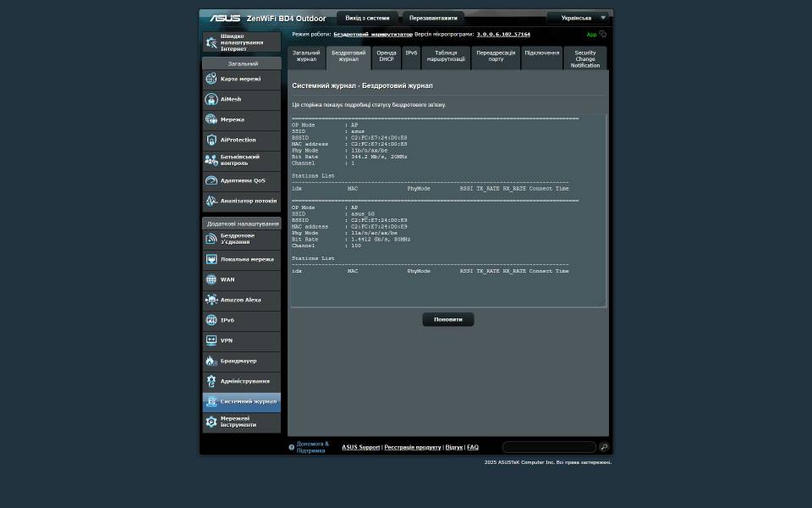Open the Amazon Alexa section
812x508 pixels.
(x=240, y=300)
